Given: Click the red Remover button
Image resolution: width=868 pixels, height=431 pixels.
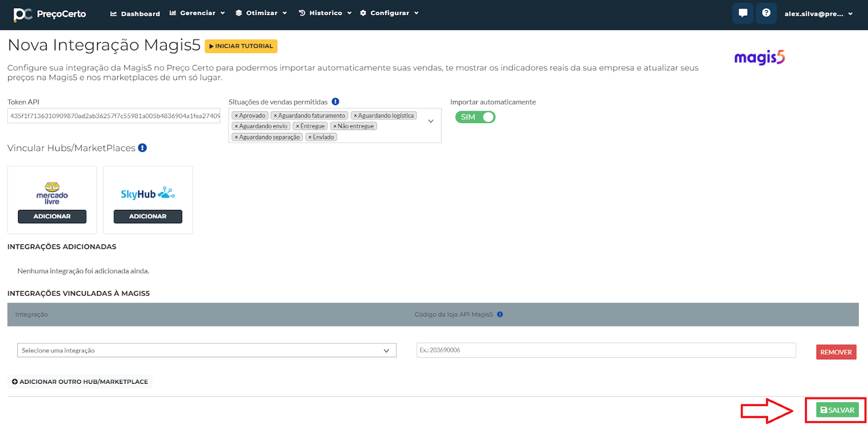Looking at the screenshot, I should pyautogui.click(x=836, y=352).
